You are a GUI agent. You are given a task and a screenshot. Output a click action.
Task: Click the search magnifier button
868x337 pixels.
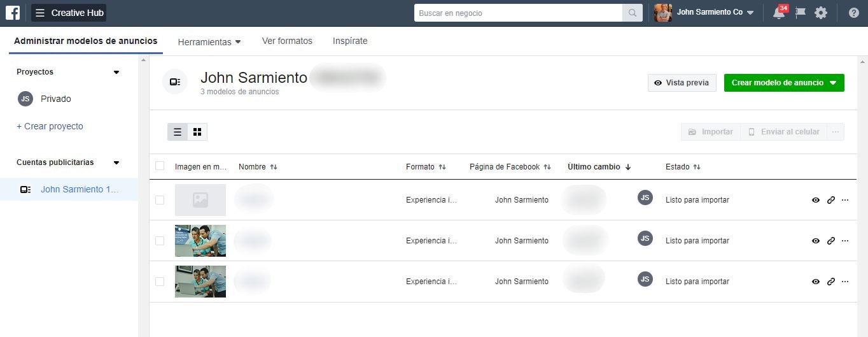tap(632, 13)
